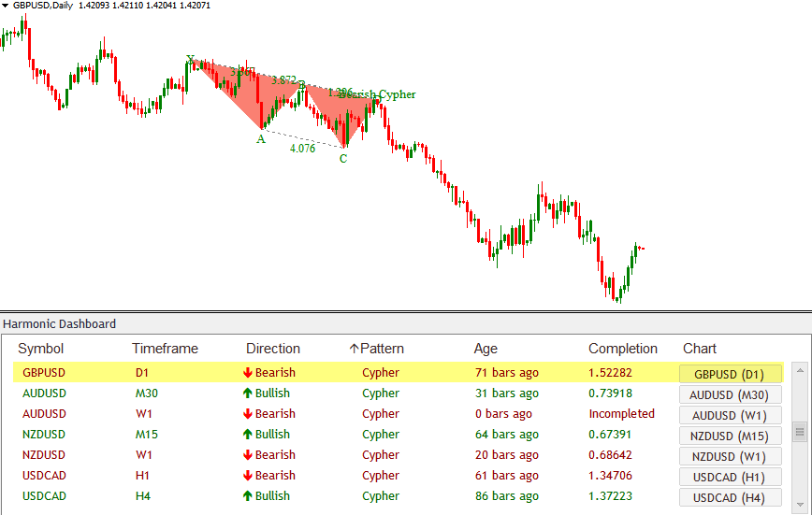
Task: Click the bullish green arrow in AUDUSD M30 row
Action: point(247,393)
